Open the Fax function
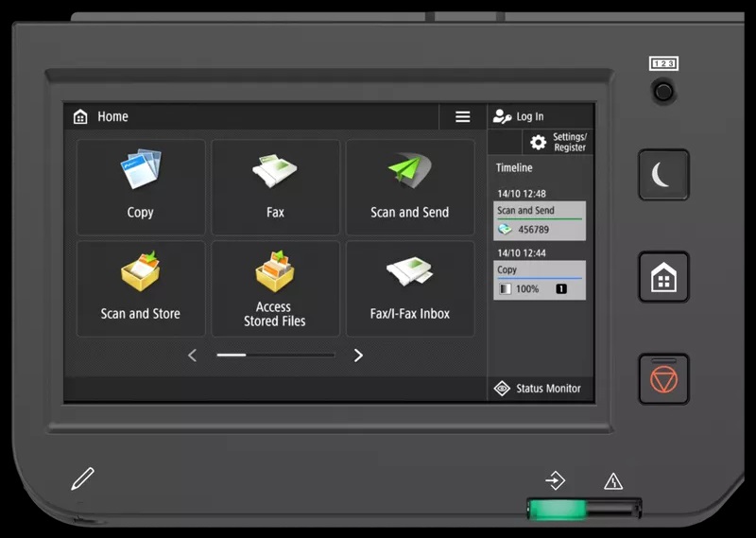Screen dimensions: 756x538 pyautogui.click(x=275, y=187)
